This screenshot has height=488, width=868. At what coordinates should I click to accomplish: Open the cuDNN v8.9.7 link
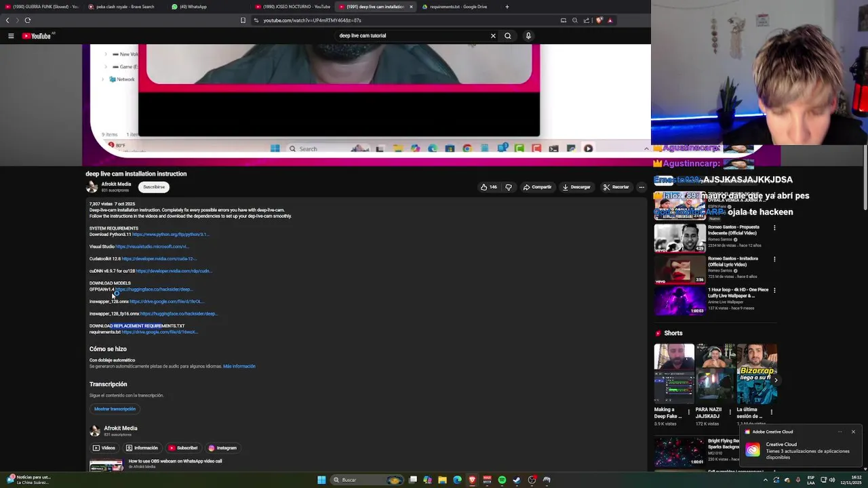coord(174,271)
